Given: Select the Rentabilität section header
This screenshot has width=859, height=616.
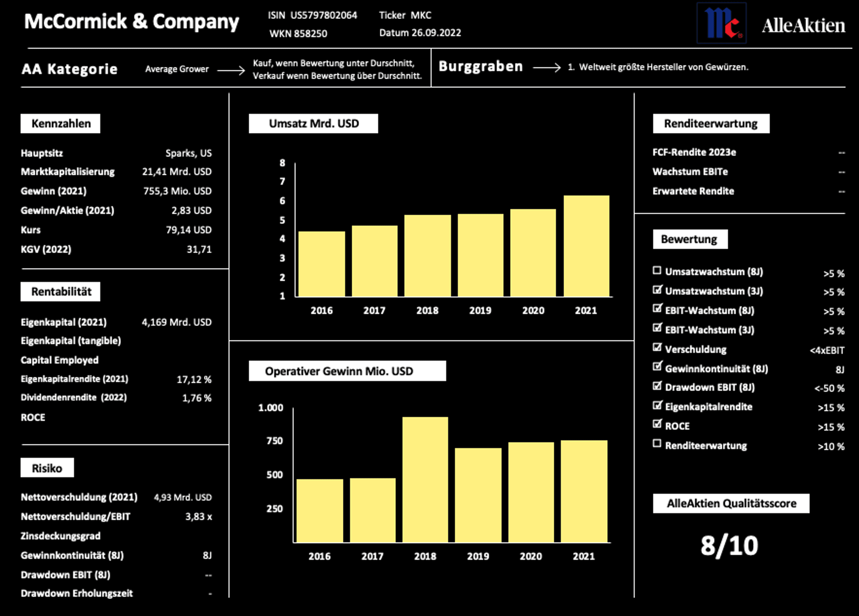Looking at the screenshot, I should pyautogui.click(x=61, y=292).
